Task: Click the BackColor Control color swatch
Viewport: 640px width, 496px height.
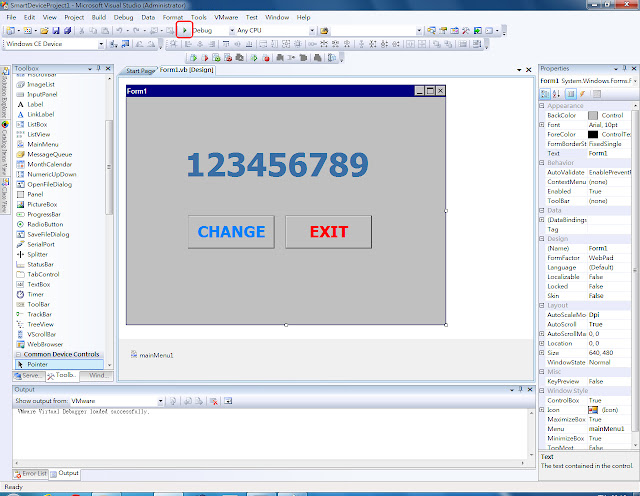Action: point(593,116)
